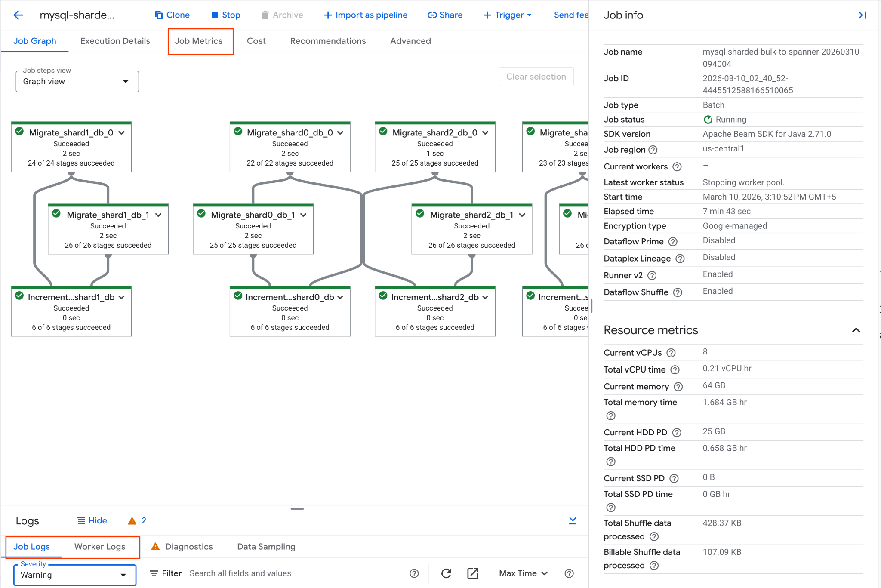Click the back arrow icon
This screenshot has width=881, height=588.
[x=18, y=15]
